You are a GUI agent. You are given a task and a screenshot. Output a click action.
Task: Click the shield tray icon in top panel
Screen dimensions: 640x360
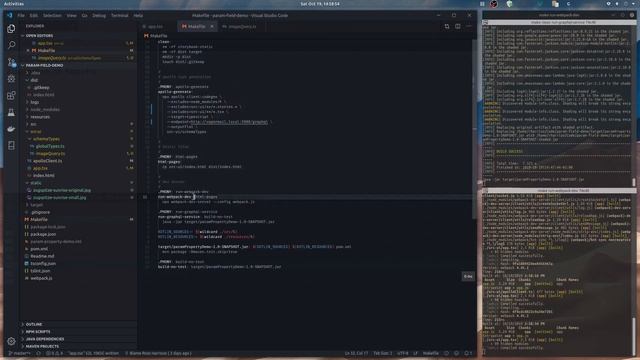point(509,4)
